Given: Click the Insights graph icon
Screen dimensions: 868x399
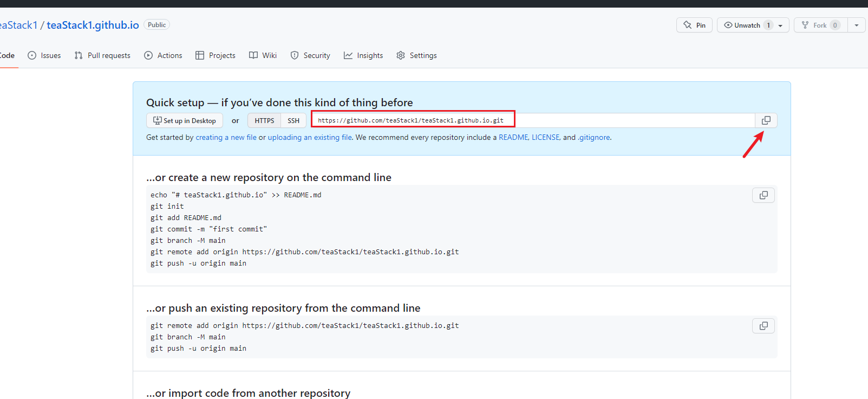Looking at the screenshot, I should [348, 55].
